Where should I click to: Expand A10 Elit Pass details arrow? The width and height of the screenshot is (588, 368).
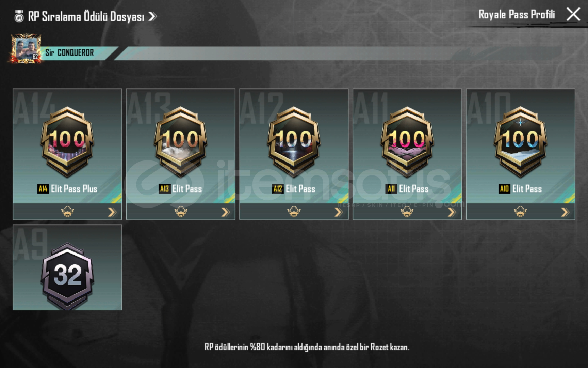[x=565, y=212]
